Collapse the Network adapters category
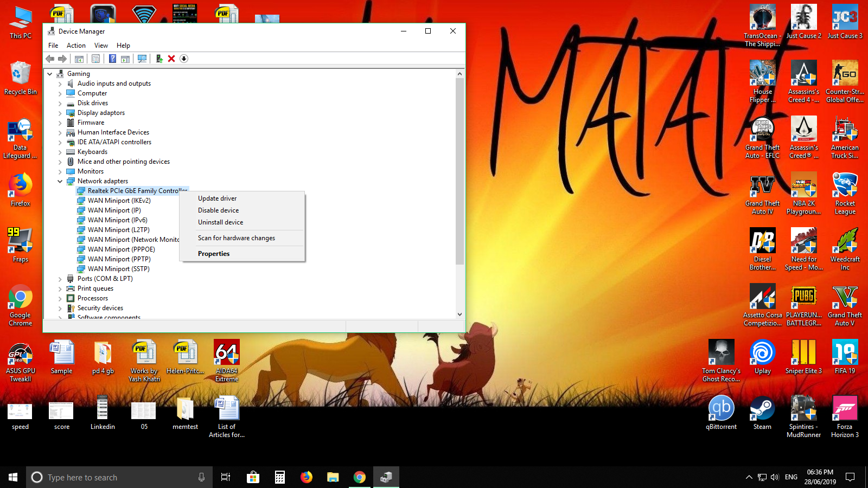 coord(60,181)
